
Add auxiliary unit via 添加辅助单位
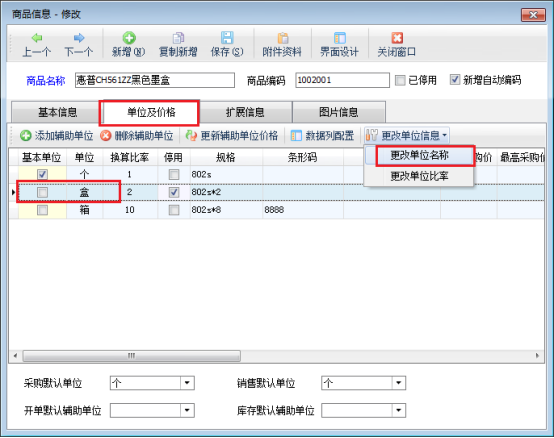click(x=57, y=136)
